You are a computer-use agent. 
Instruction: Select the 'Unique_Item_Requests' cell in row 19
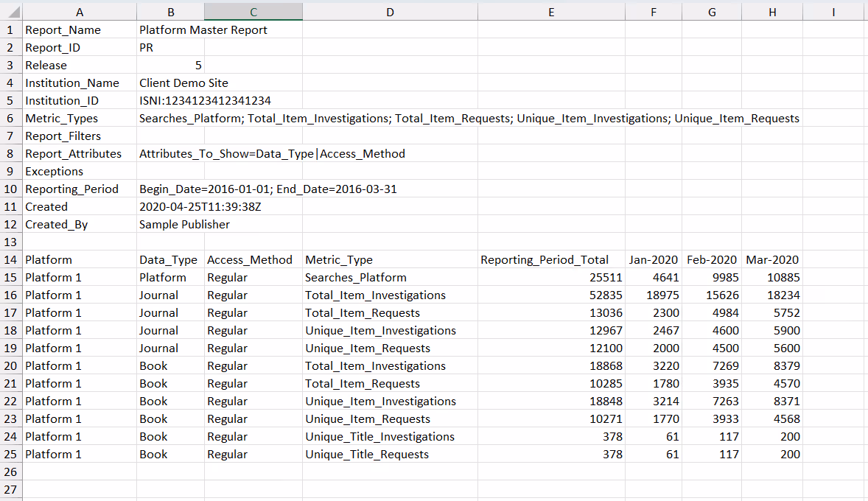[390, 348]
